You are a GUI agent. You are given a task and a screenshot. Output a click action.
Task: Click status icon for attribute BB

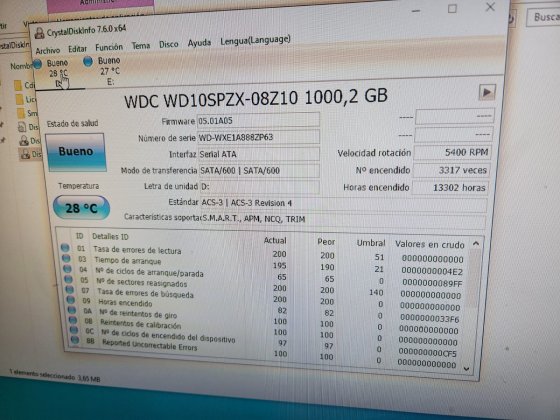click(x=75, y=340)
